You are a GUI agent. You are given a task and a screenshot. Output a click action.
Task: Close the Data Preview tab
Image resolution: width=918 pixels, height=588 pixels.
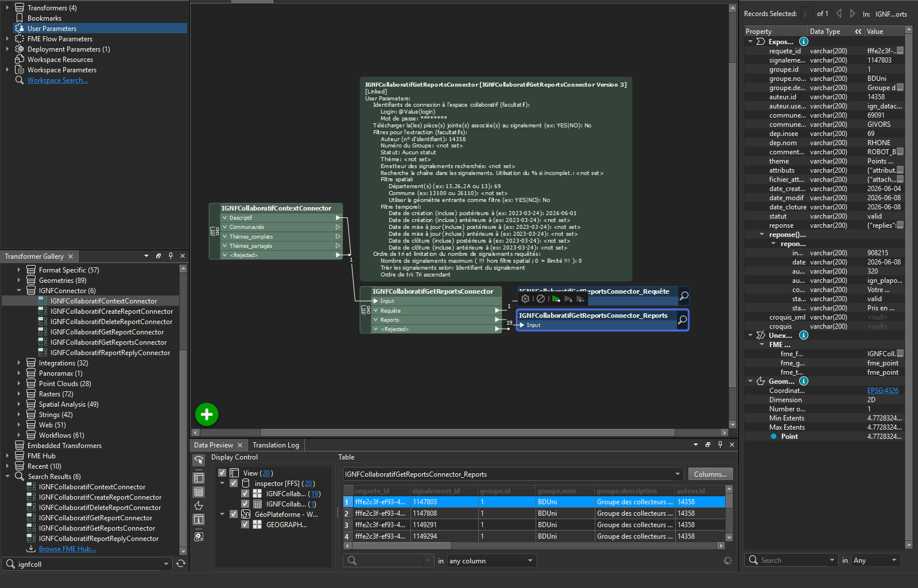[x=240, y=445]
